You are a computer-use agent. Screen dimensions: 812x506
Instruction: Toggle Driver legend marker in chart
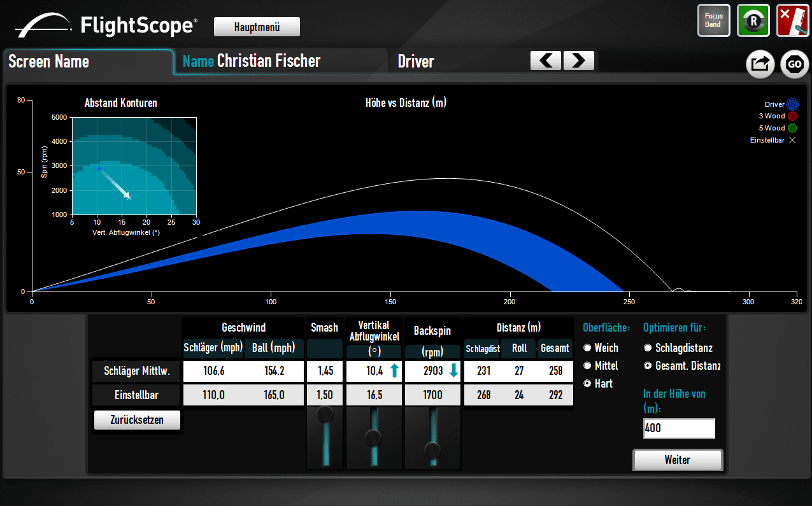[x=792, y=104]
